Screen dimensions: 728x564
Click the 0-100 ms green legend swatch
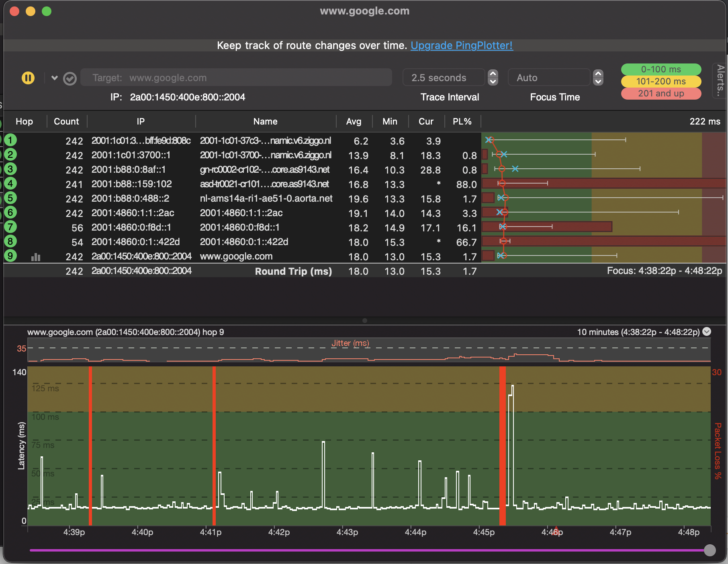coord(661,69)
